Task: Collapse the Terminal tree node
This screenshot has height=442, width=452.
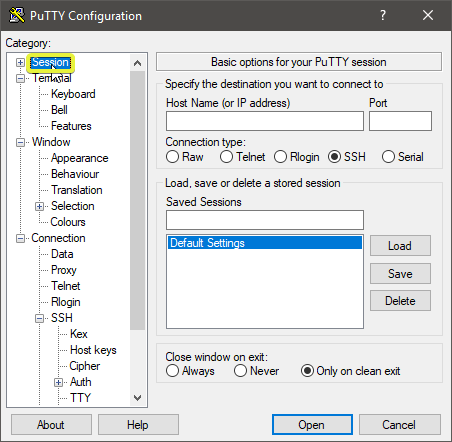Action: [x=20, y=79]
